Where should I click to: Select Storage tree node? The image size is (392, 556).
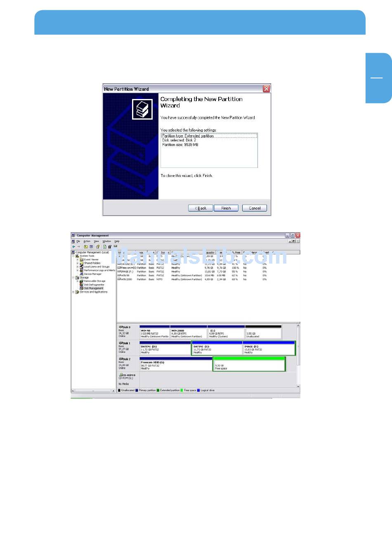[x=84, y=278]
